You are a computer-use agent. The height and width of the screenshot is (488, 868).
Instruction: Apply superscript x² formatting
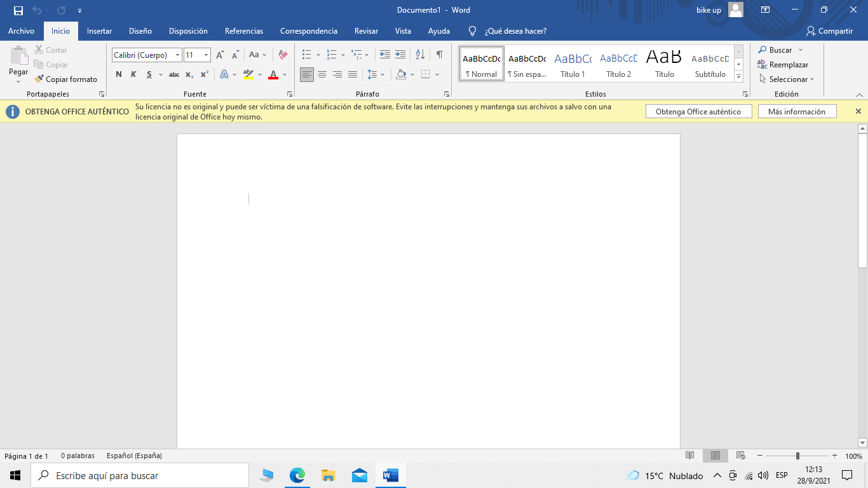click(205, 74)
